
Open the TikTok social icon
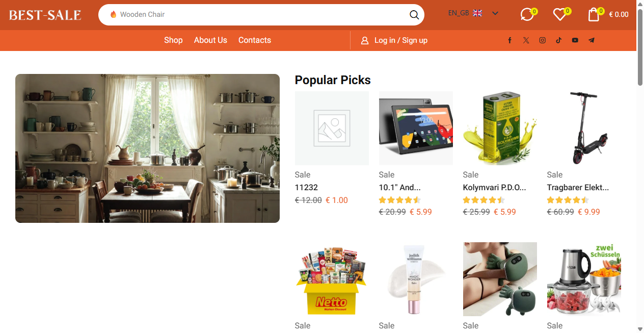click(x=558, y=40)
